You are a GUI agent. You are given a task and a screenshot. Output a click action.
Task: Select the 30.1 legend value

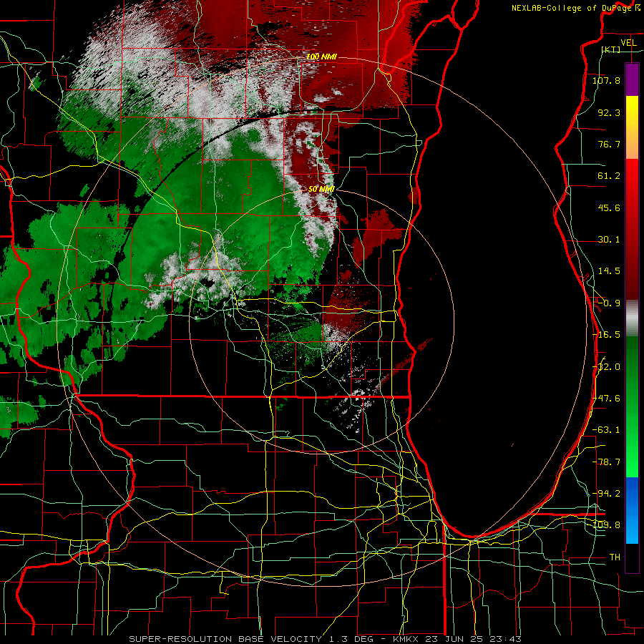609,240
